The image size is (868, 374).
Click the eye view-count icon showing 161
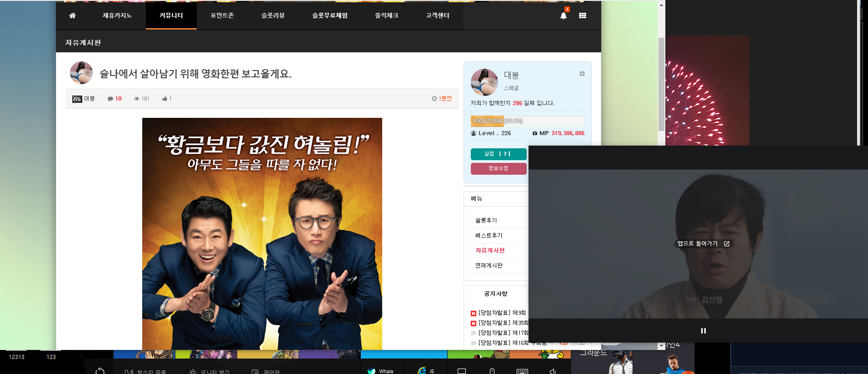point(136,99)
